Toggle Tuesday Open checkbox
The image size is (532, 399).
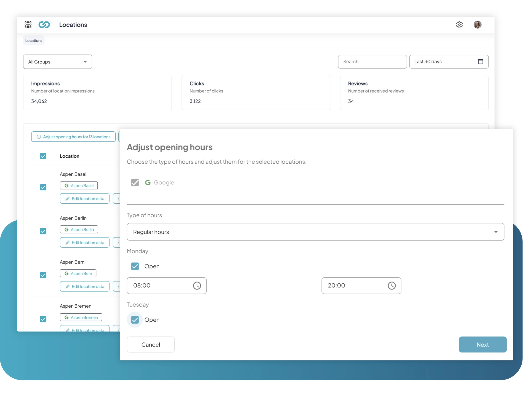point(135,320)
